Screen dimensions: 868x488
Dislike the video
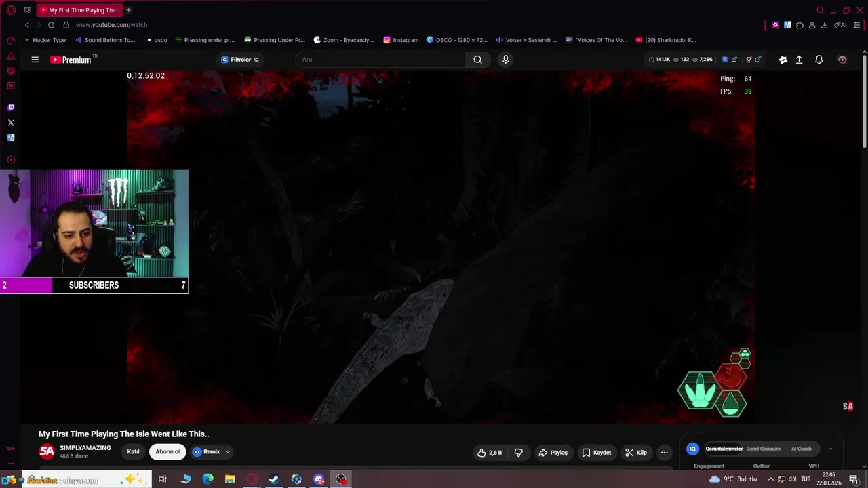[519, 453]
